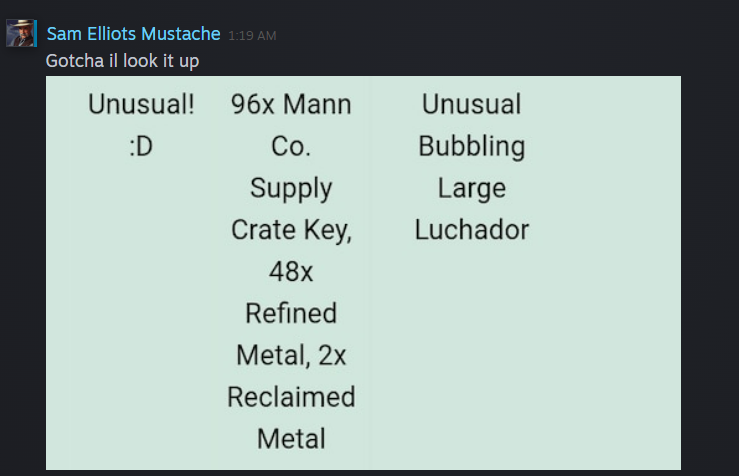Click the word 'Refined' in the image
Screen dimensions: 739x476
(x=291, y=313)
